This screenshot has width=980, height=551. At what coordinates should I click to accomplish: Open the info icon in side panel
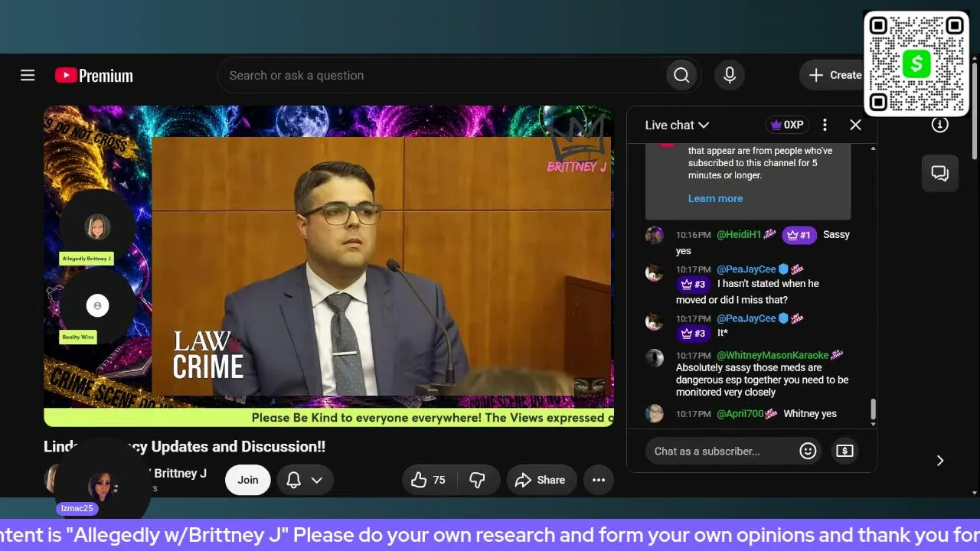[x=940, y=125]
